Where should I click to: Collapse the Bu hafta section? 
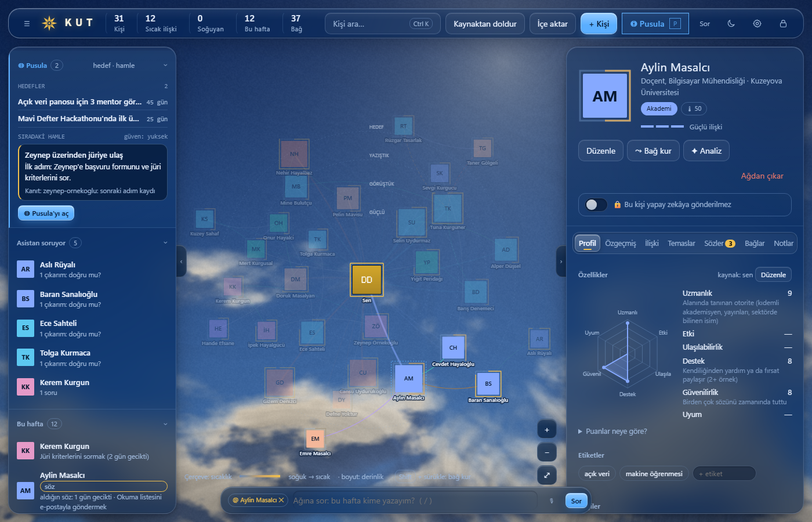pyautogui.click(x=165, y=424)
